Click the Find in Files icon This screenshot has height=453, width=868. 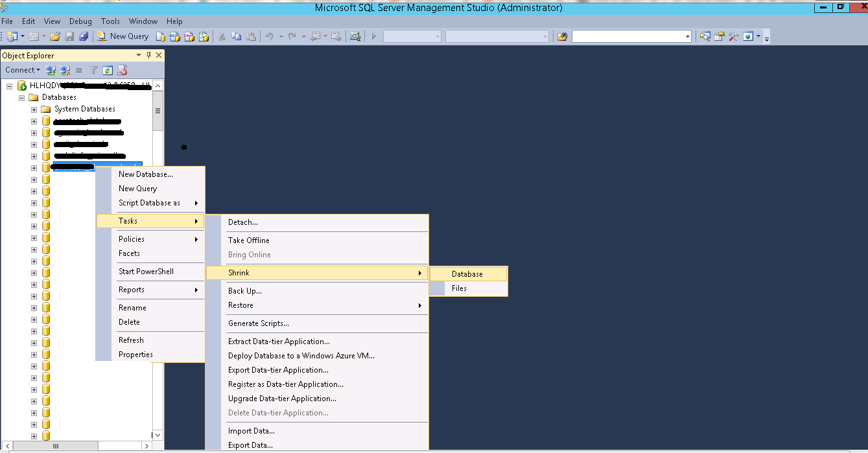563,36
